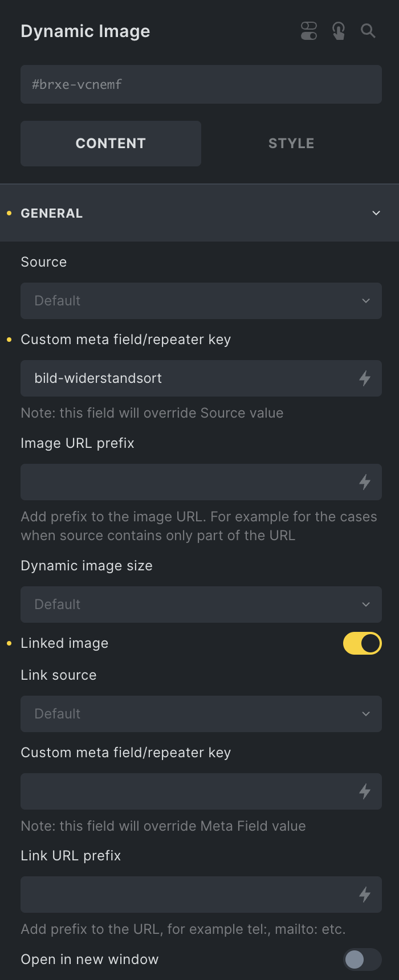
Task: Open the Dynamic image size dropdown
Action: tap(201, 605)
